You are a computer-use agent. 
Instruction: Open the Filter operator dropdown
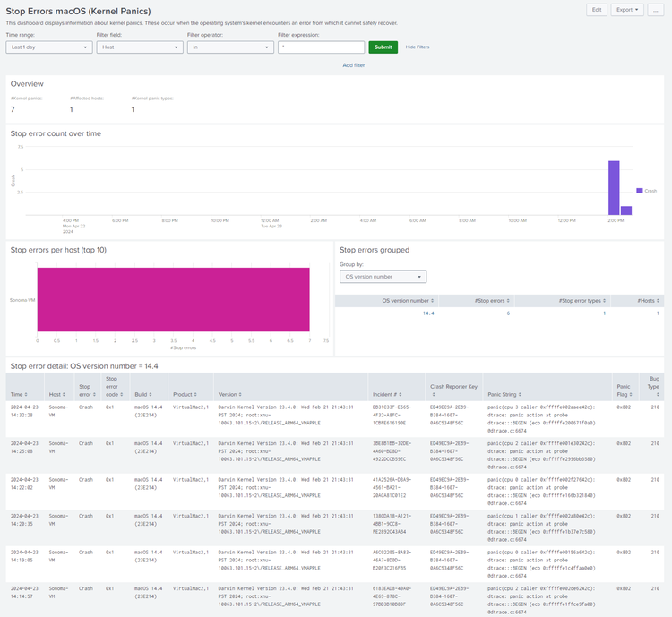(230, 47)
